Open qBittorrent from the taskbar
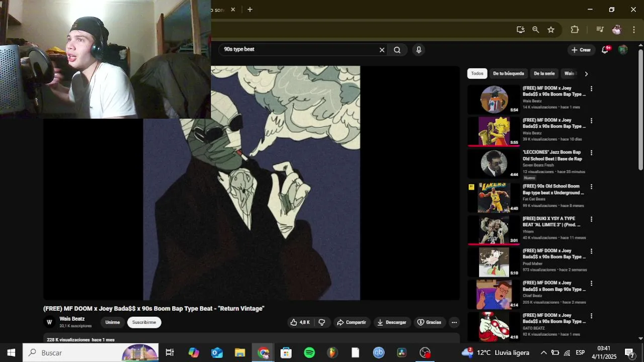This screenshot has width=644, height=362. point(379,353)
